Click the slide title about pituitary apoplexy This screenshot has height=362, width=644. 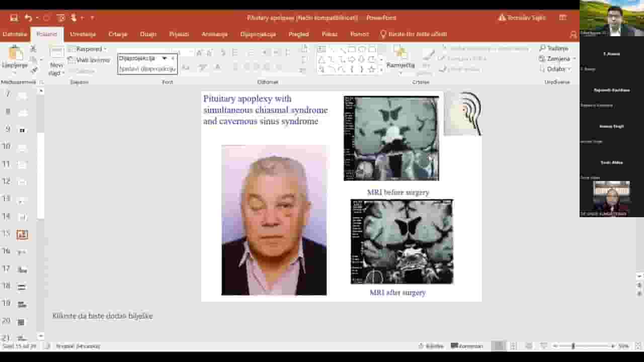(x=265, y=110)
